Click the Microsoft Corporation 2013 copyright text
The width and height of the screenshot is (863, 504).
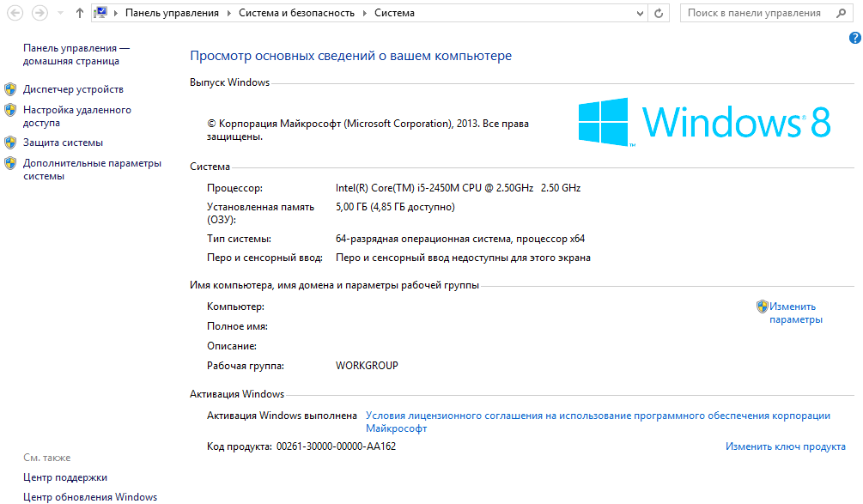coord(368,131)
